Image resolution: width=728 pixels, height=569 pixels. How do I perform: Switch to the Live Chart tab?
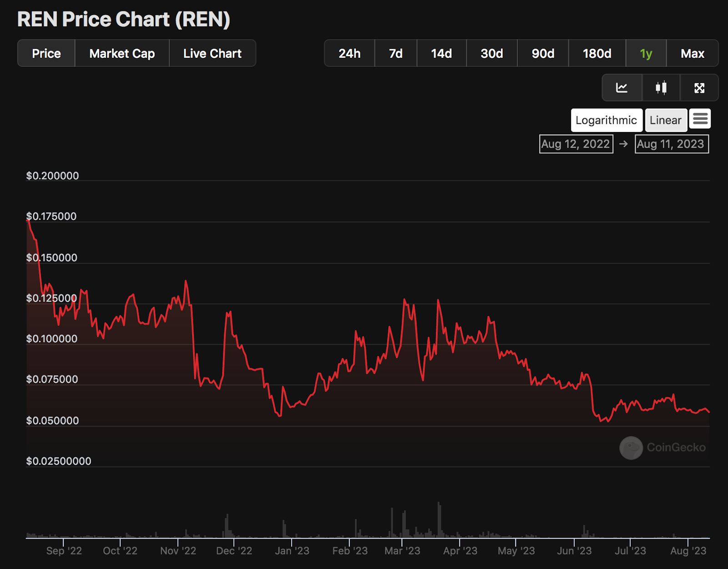tap(212, 53)
